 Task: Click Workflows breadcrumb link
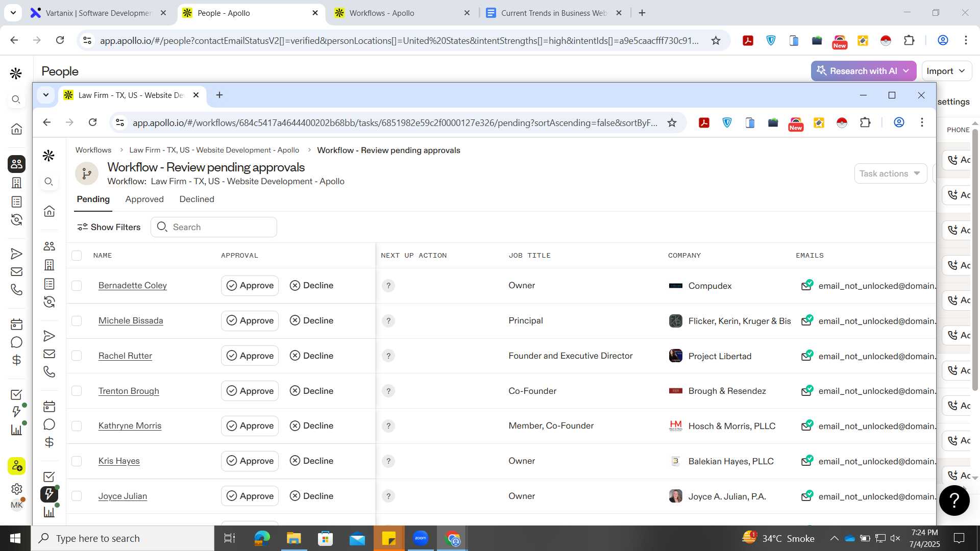pyautogui.click(x=93, y=150)
